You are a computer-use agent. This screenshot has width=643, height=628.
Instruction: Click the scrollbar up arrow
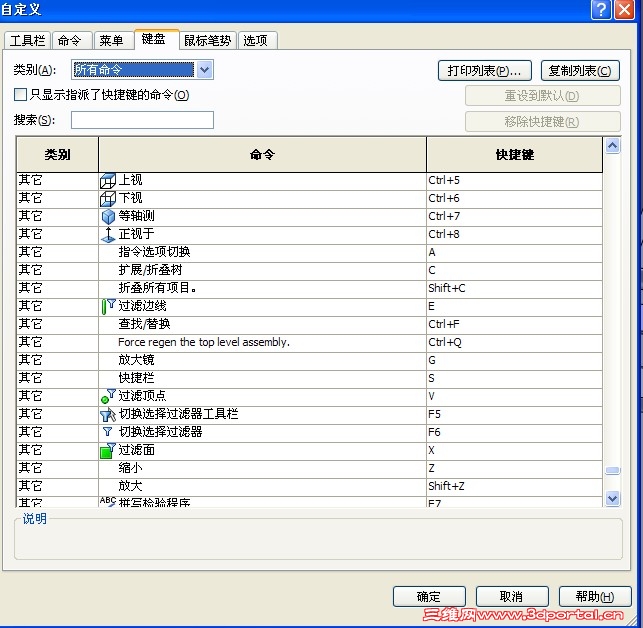(x=613, y=146)
